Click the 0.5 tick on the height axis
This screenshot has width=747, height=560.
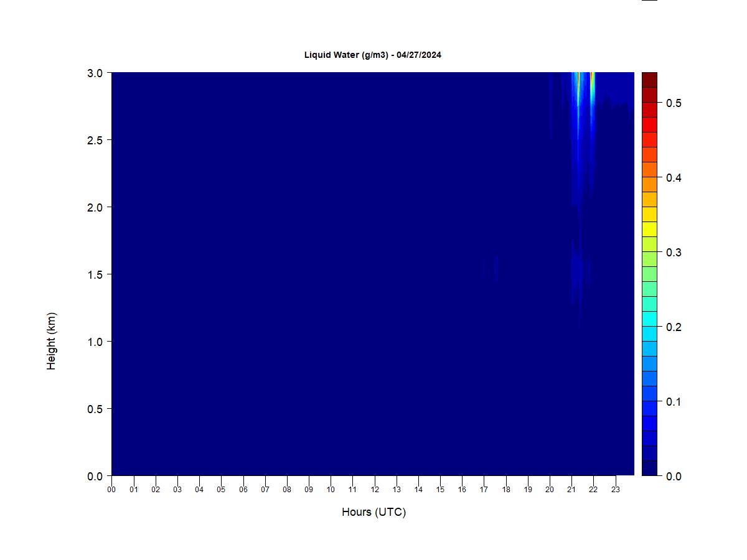95,409
